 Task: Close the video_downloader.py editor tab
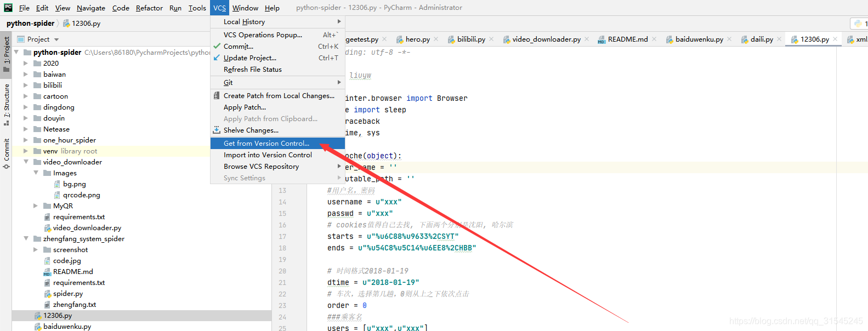tap(587, 39)
